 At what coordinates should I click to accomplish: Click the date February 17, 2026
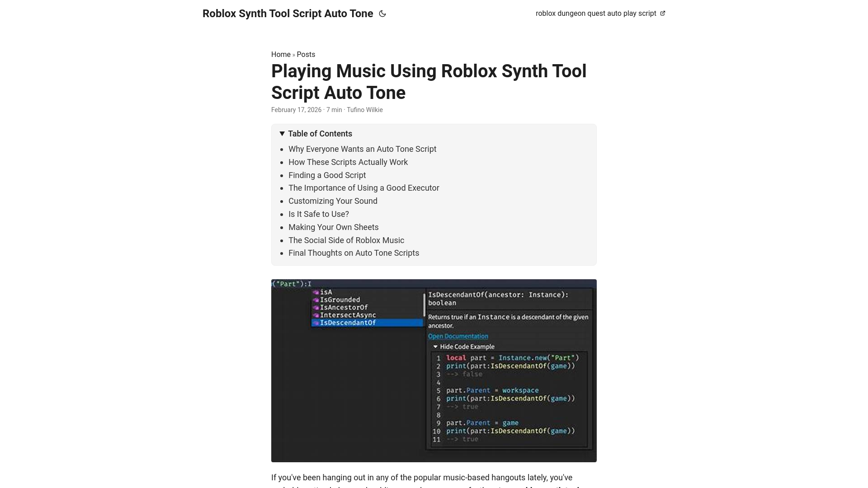click(x=296, y=110)
